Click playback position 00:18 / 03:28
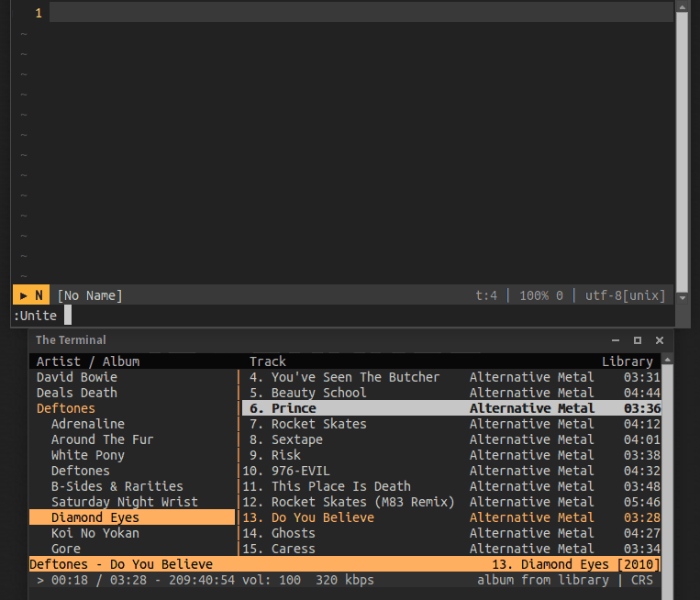 tap(99, 580)
